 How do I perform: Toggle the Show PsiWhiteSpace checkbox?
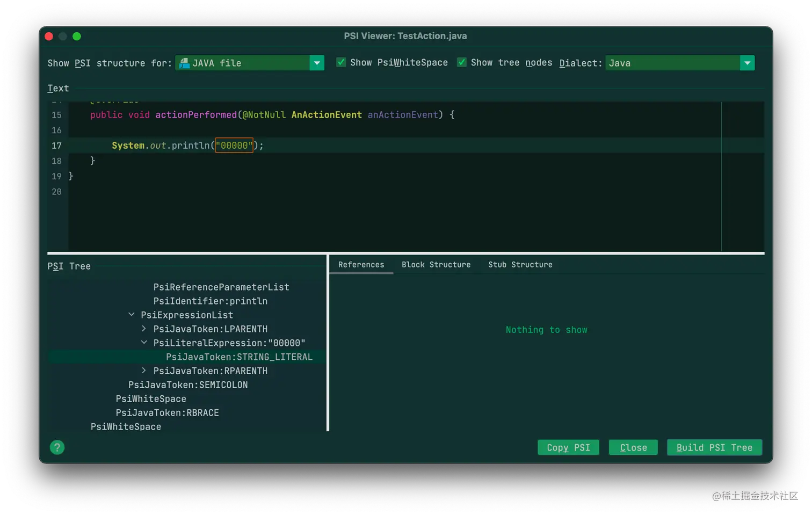click(x=341, y=62)
